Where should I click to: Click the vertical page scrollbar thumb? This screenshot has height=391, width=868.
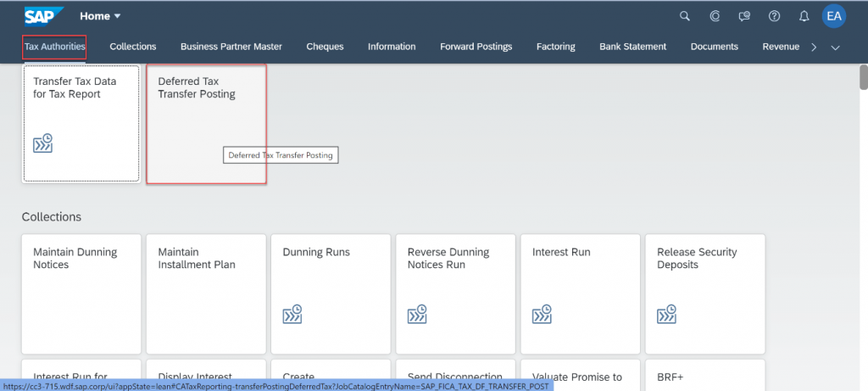[x=863, y=77]
